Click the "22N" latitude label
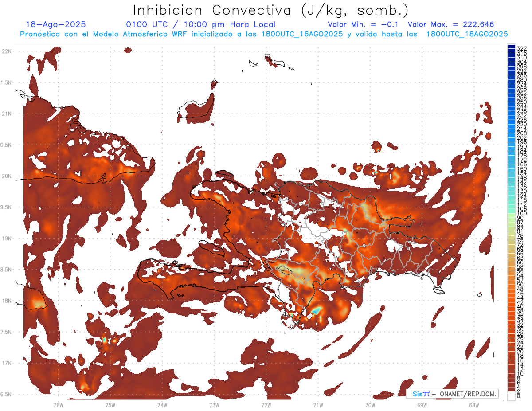This screenshot has height=411, width=532. [6, 51]
